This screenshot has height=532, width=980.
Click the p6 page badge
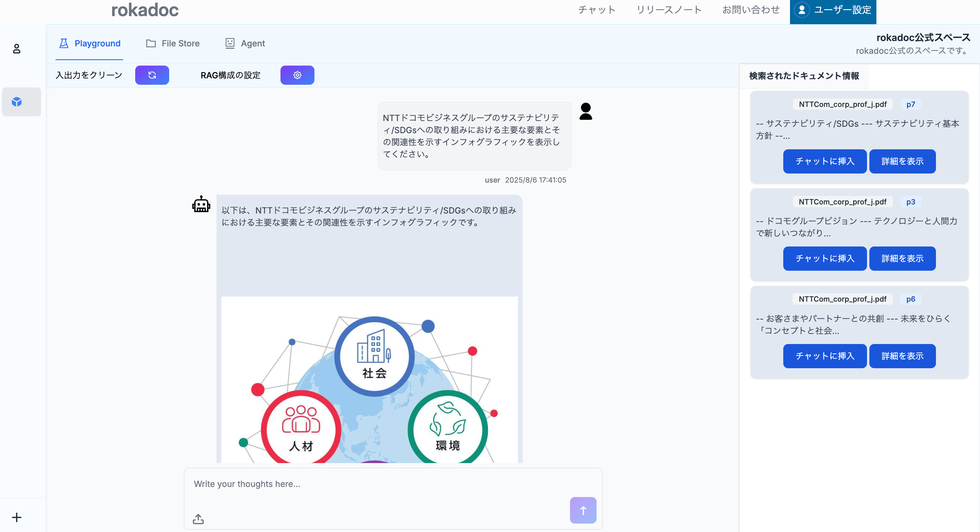910,299
